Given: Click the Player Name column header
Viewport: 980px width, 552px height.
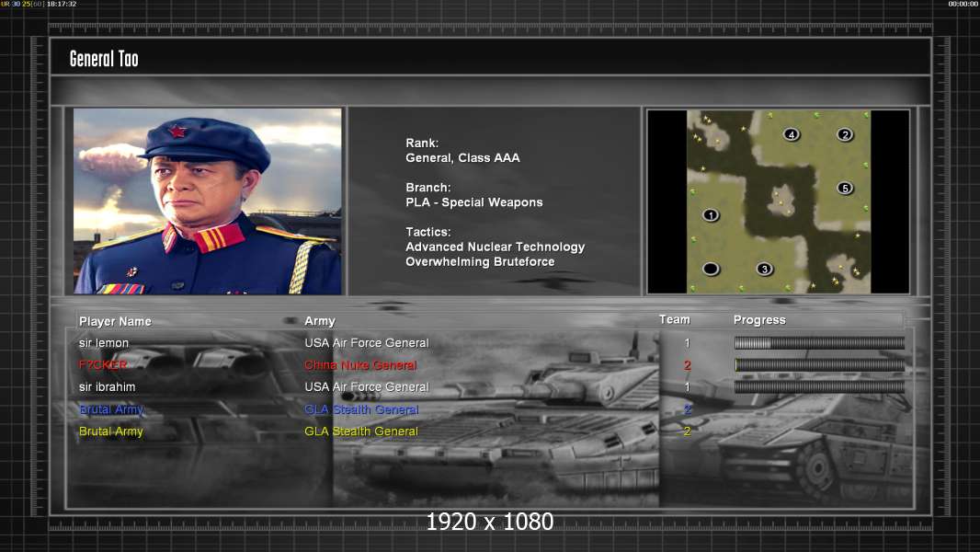Looking at the screenshot, I should coord(115,321).
